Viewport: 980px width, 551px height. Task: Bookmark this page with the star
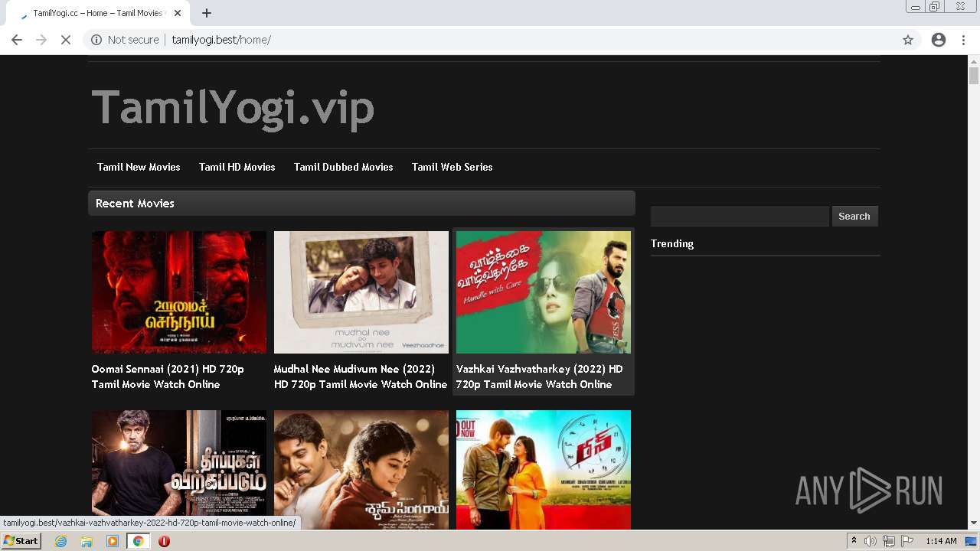pyautogui.click(x=908, y=40)
